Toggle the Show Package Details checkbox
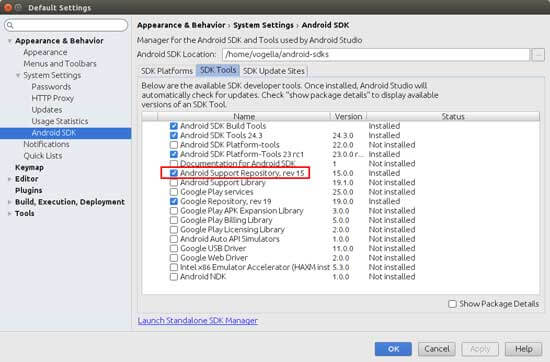550x362 pixels. [x=452, y=304]
